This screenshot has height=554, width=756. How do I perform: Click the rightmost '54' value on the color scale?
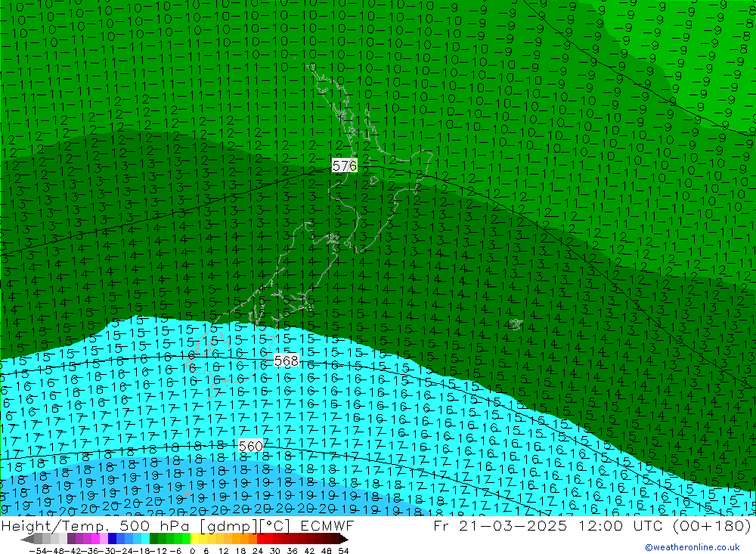pos(343,551)
